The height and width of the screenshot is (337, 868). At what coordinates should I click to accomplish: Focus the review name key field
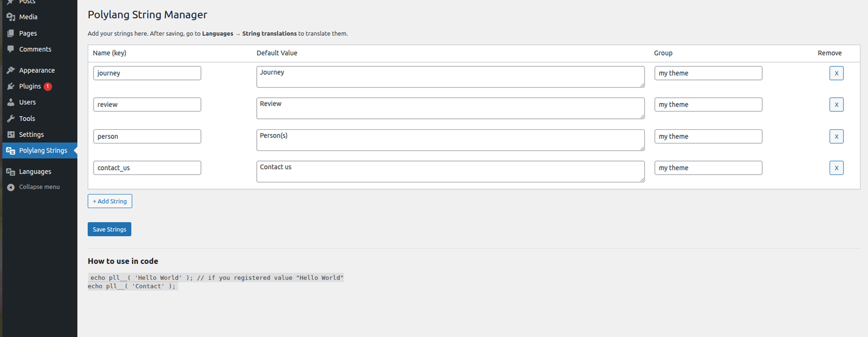(x=147, y=105)
